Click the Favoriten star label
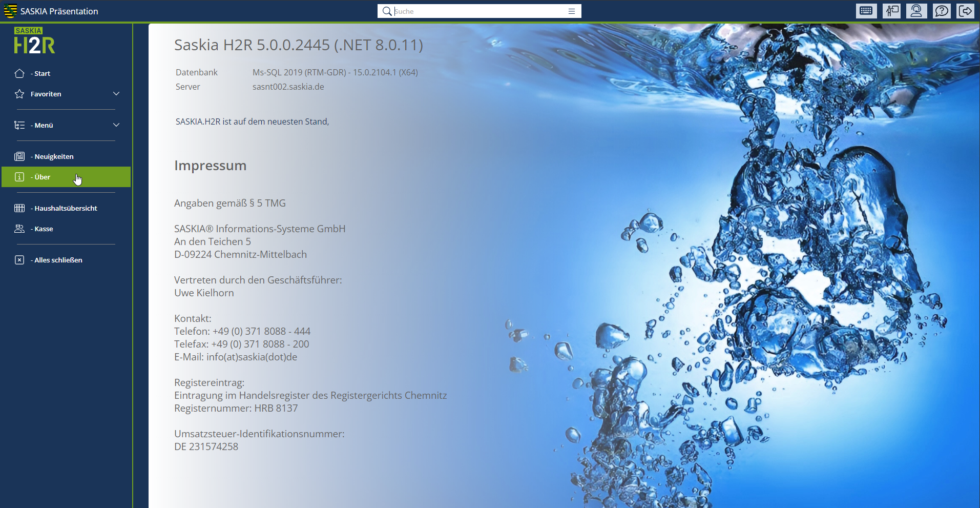 click(x=46, y=94)
